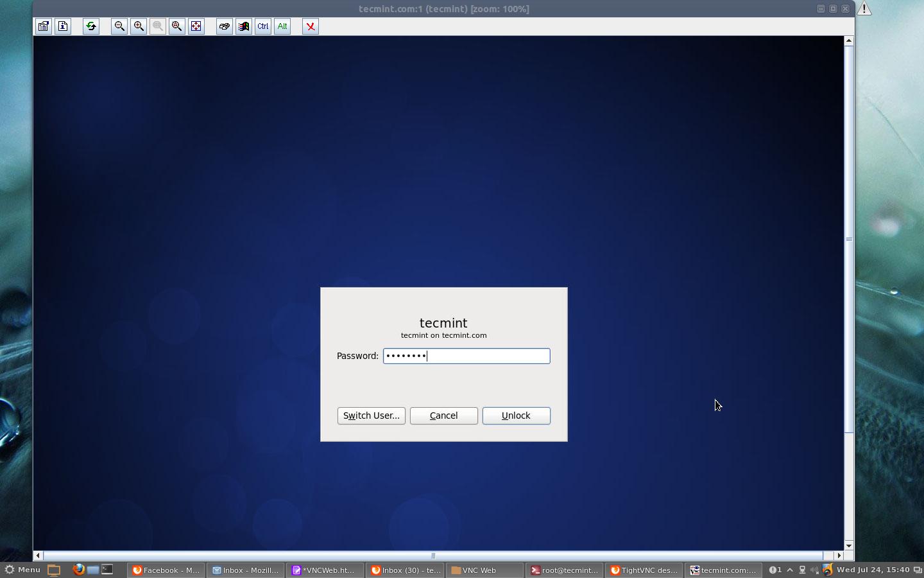Click the Cancel button in dialog
The height and width of the screenshot is (578, 924).
444,416
